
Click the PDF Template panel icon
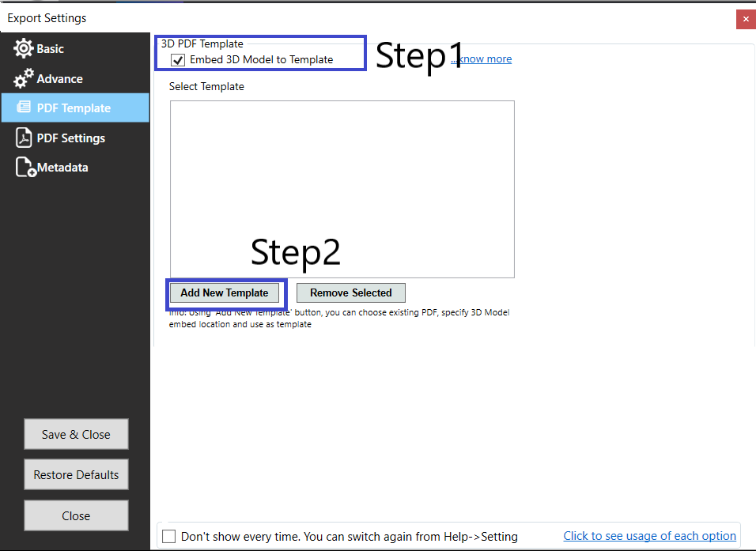pos(22,108)
